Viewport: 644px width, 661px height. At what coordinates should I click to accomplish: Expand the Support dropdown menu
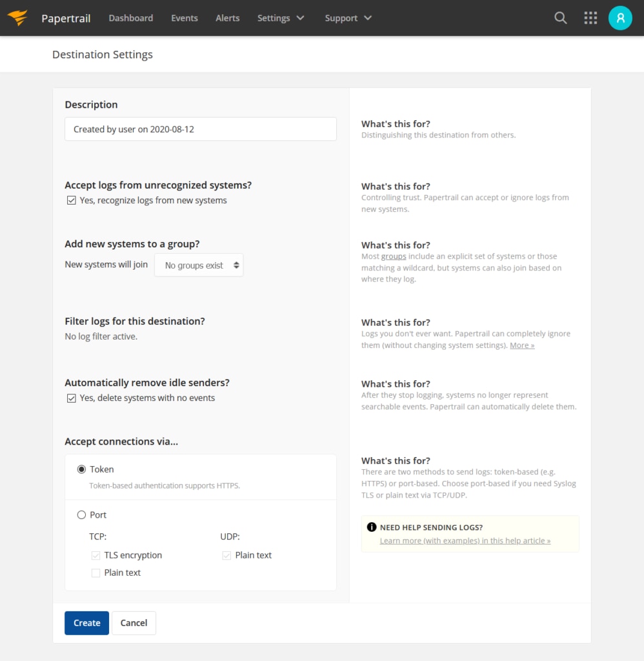click(348, 18)
